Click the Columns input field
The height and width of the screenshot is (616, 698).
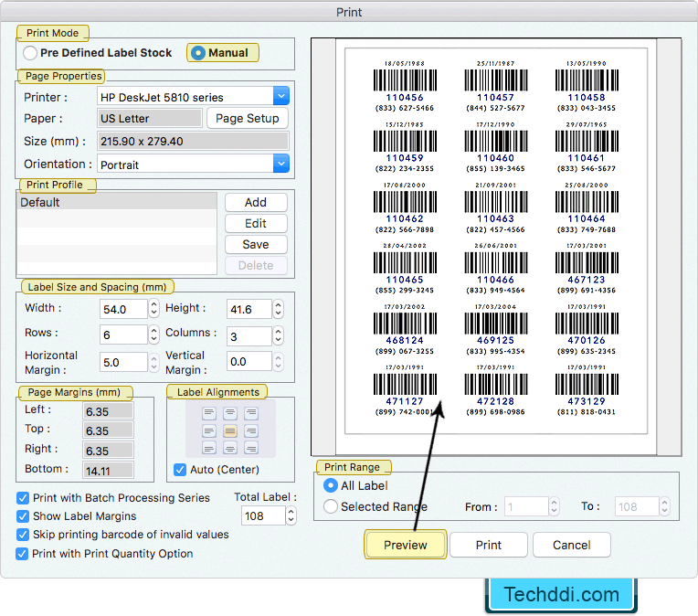click(249, 335)
